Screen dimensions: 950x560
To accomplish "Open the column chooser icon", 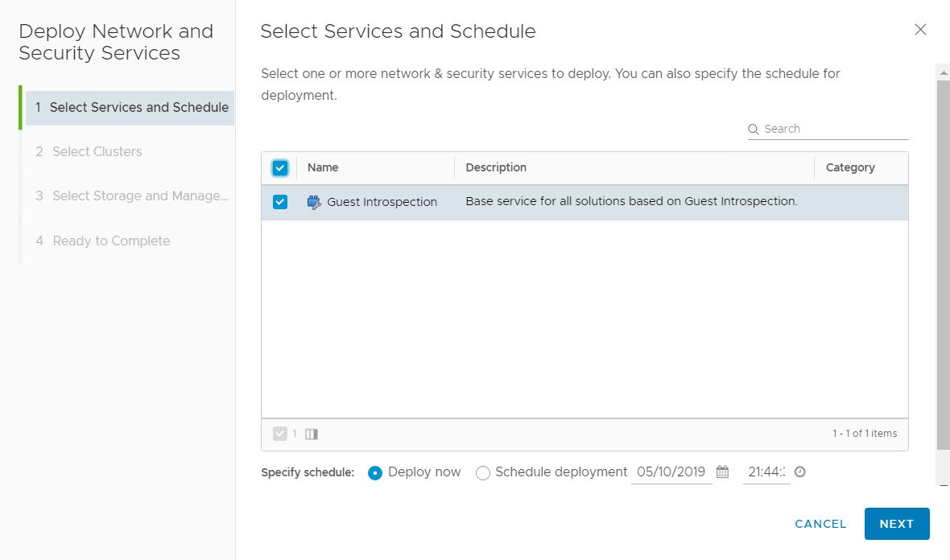I will 312,434.
